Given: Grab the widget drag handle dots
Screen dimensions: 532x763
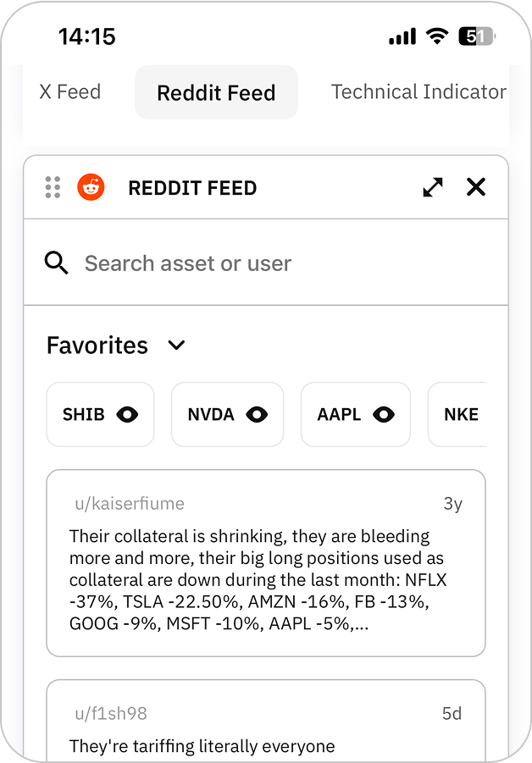Looking at the screenshot, I should tap(53, 187).
